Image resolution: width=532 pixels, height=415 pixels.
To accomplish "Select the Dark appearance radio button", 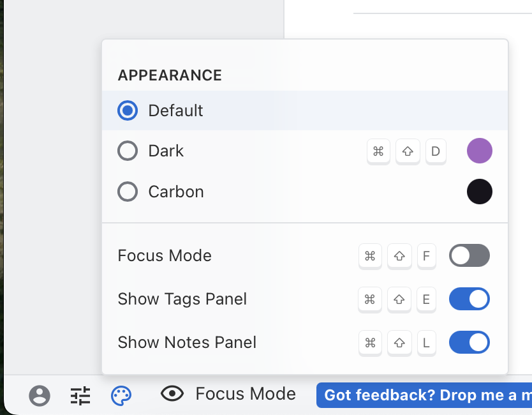I will click(128, 151).
